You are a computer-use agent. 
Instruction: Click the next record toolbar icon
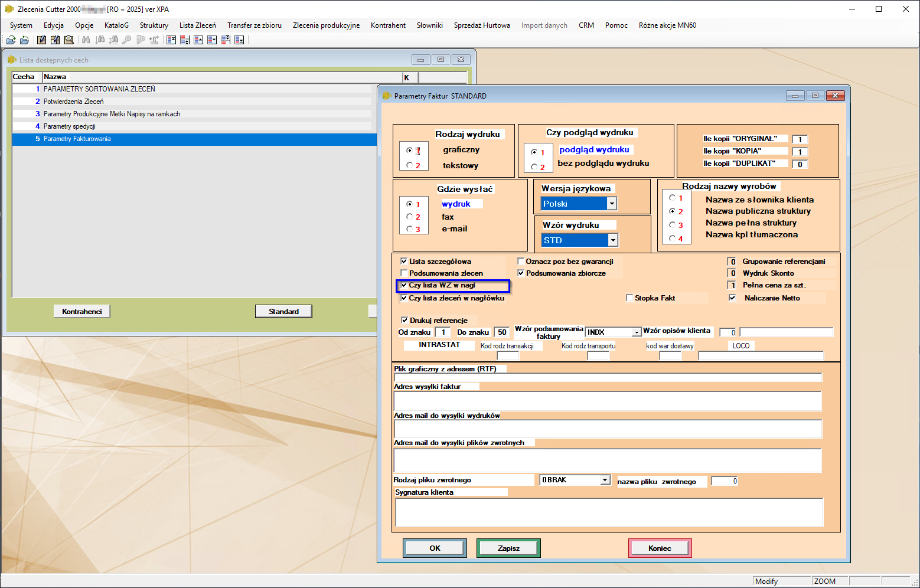pos(212,40)
